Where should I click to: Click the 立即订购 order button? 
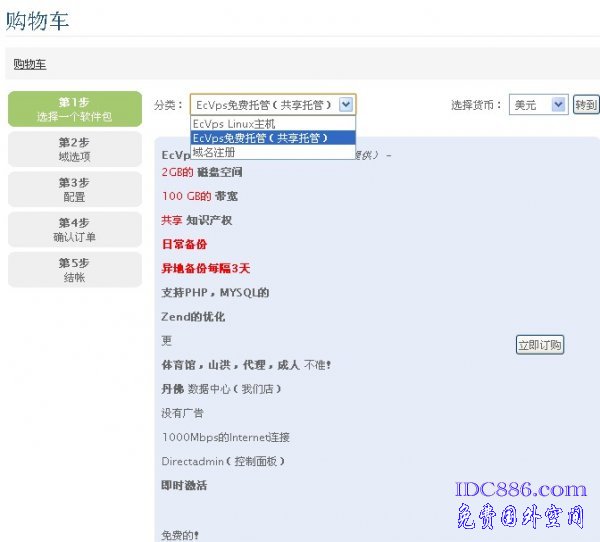tap(540, 345)
